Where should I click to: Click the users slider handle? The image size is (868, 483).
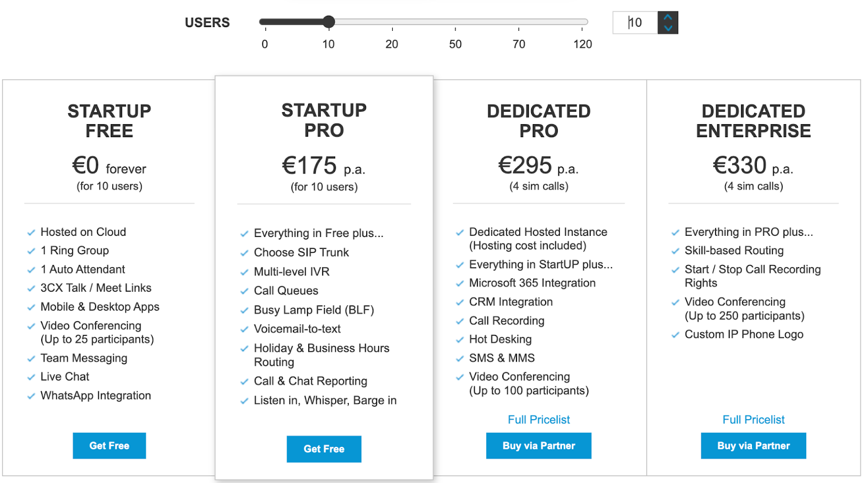click(x=328, y=22)
